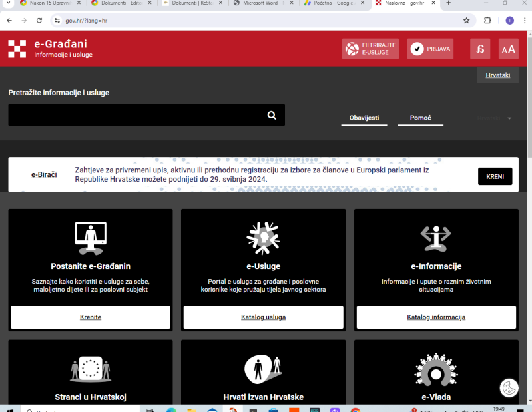Click the Stranci u Hrvatskoj heading
Image resolution: width=532 pixels, height=412 pixels.
point(91,397)
